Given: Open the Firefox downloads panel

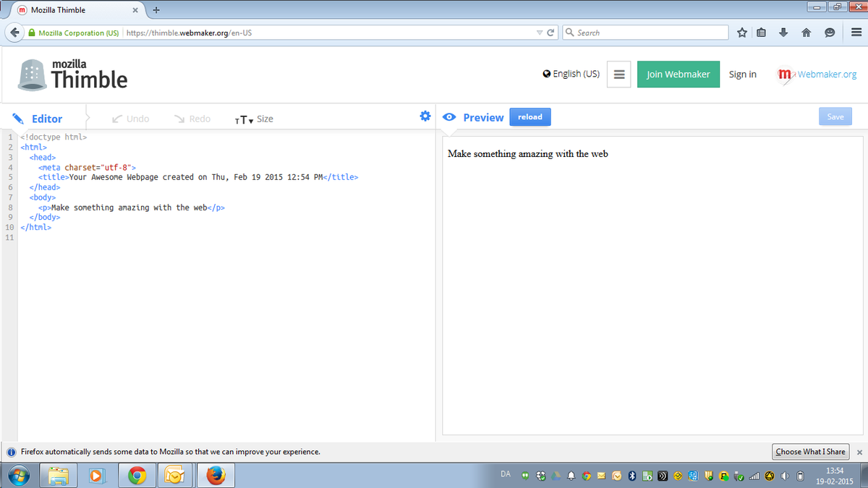Looking at the screenshot, I should (783, 33).
